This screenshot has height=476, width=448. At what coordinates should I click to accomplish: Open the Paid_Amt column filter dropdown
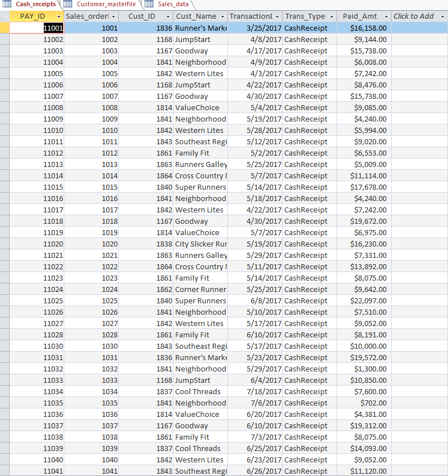coord(386,16)
